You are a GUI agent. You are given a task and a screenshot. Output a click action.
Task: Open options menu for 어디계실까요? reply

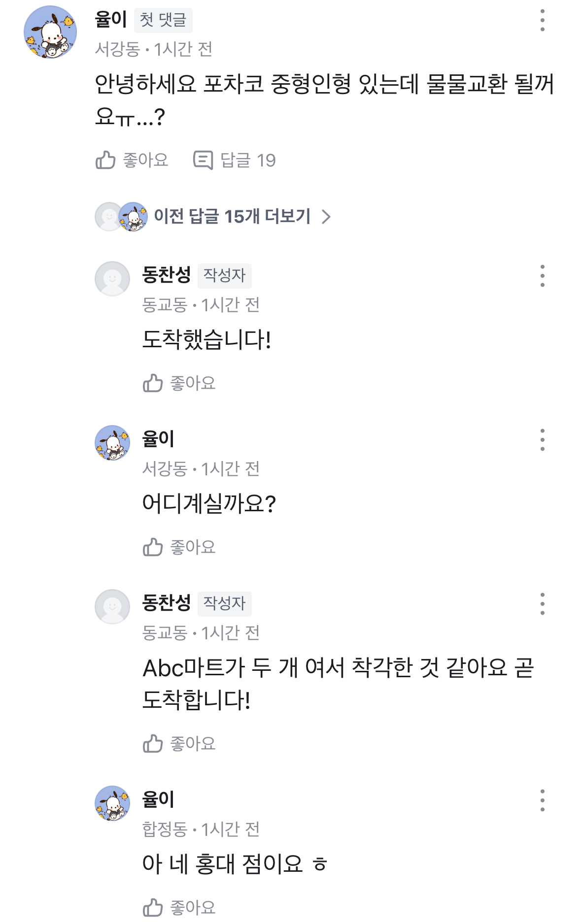(542, 440)
